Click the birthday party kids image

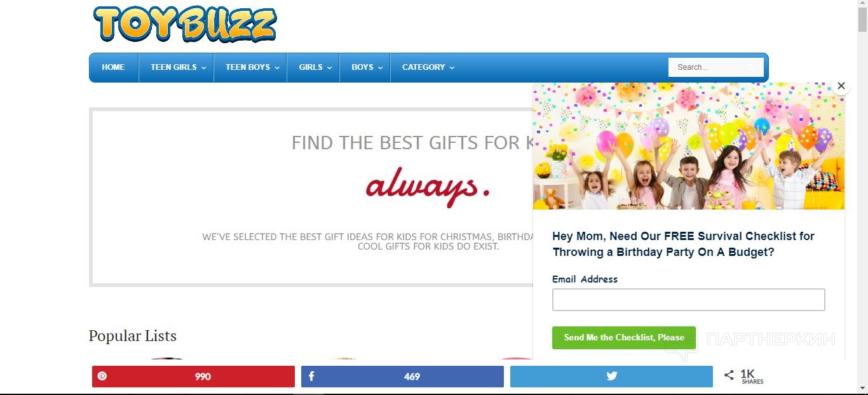coord(689,146)
